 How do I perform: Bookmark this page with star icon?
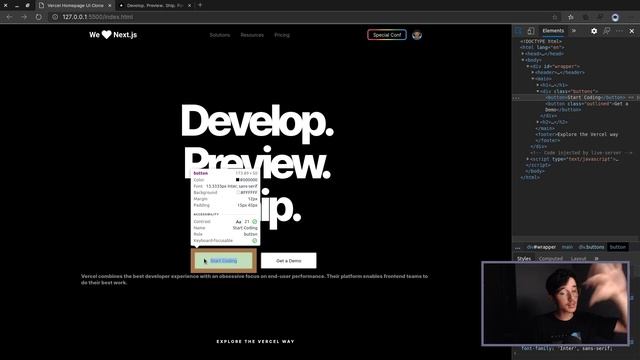tap(555, 17)
